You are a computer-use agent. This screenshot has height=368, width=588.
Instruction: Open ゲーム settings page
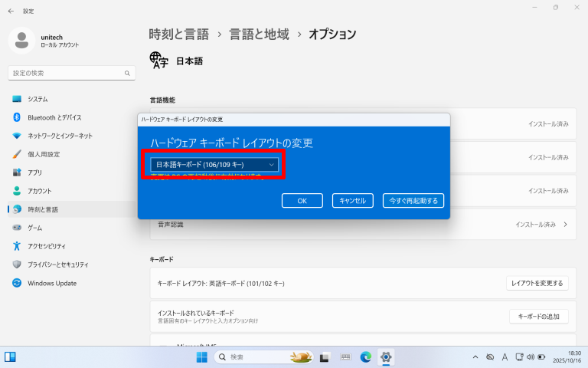click(34, 228)
